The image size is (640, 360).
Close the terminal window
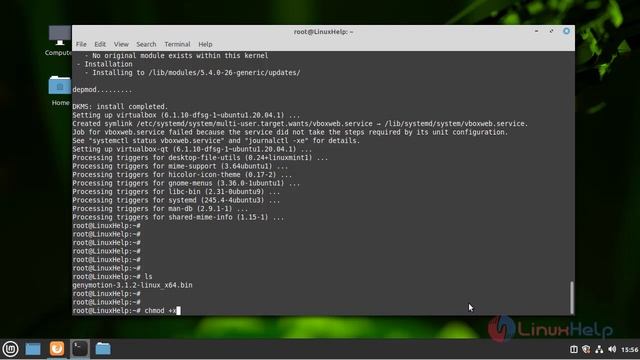tap(567, 31)
